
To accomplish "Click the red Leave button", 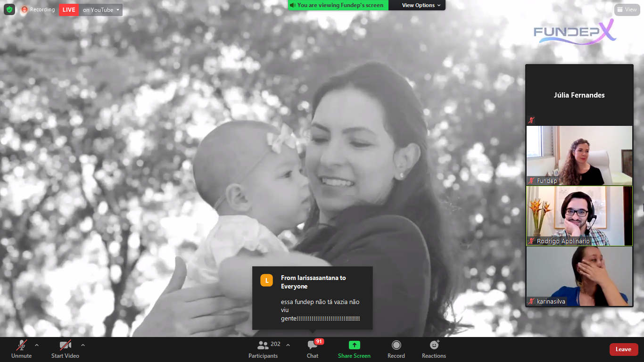I will [623, 349].
